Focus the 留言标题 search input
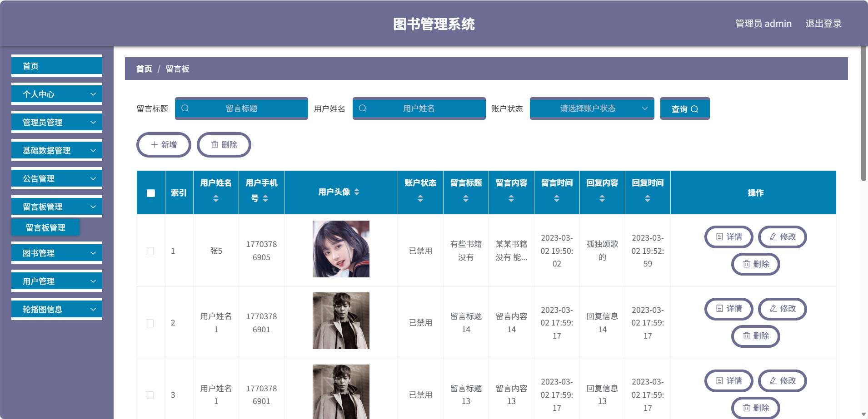This screenshot has width=868, height=419. [x=241, y=108]
